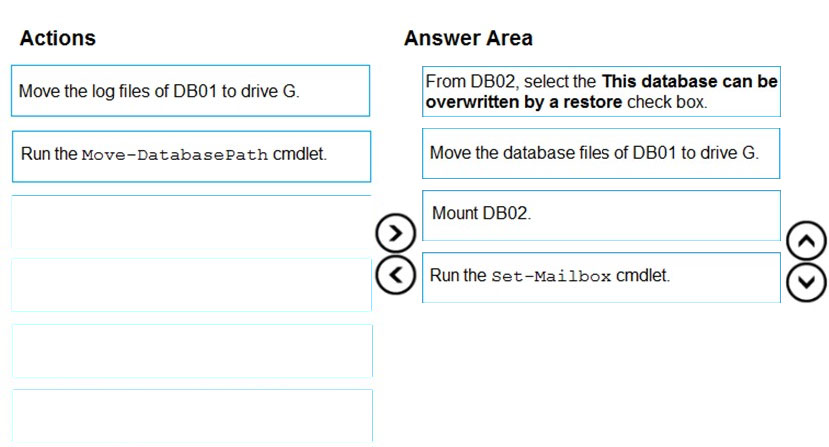
Task: Click the fifth empty Actions slot
Action: click(x=192, y=351)
